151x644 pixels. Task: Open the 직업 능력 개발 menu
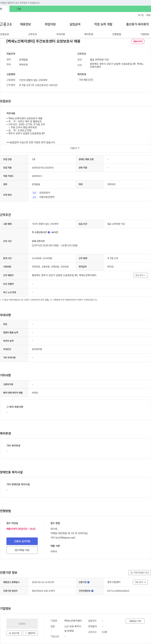pos(103,24)
